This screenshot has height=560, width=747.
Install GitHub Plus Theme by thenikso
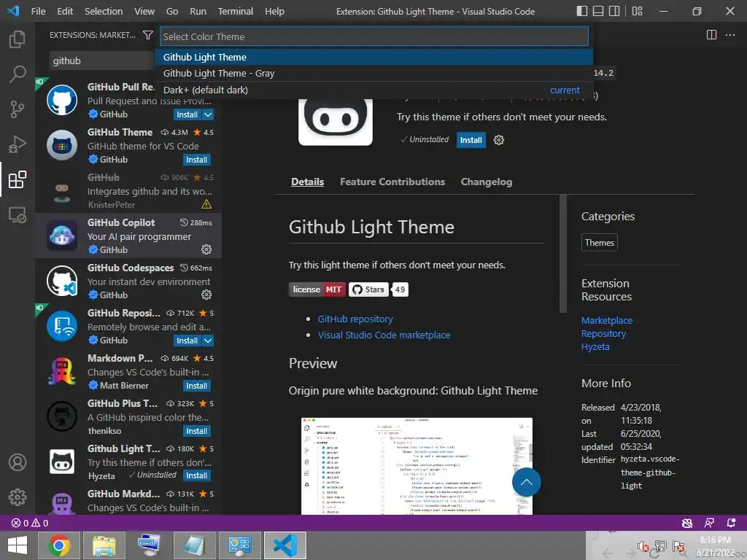point(197,431)
